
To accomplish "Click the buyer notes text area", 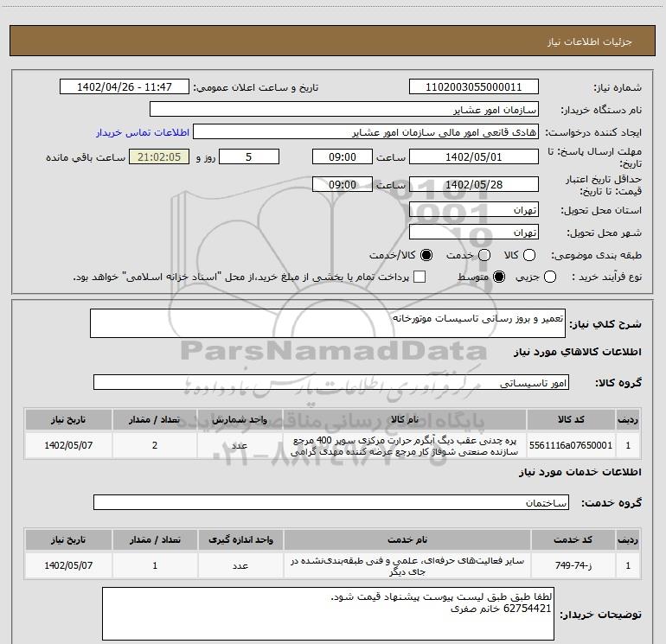I will [328, 614].
